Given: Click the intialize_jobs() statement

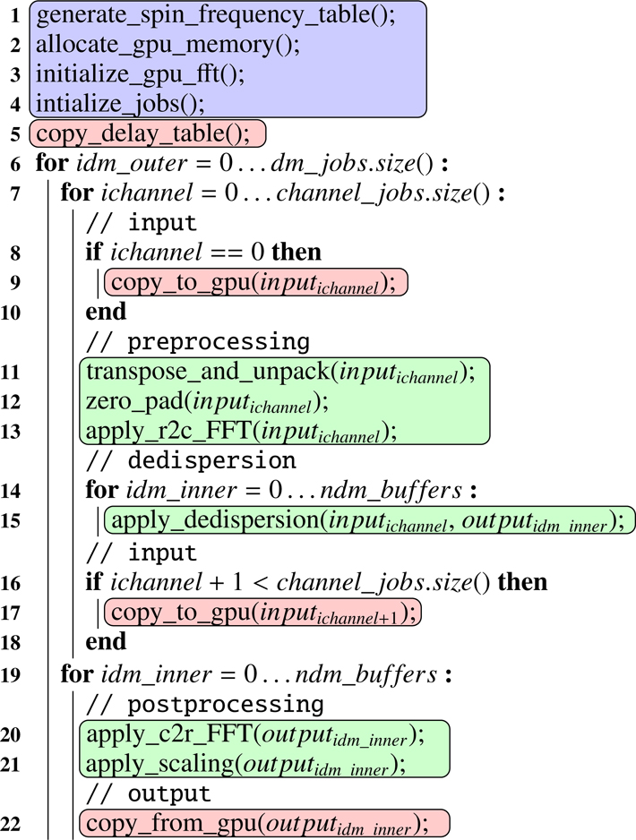Looking at the screenshot, I should [115, 103].
